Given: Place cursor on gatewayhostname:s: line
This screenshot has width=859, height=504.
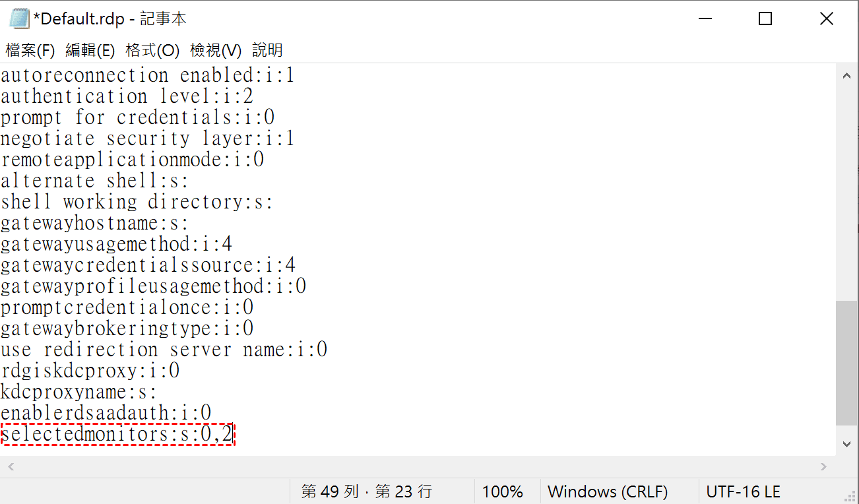Looking at the screenshot, I should pyautogui.click(x=94, y=223).
